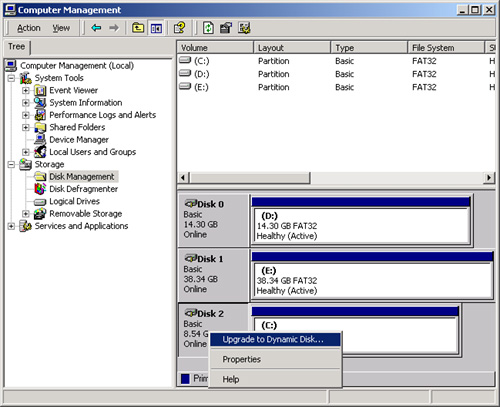The image size is (500, 407).
Task: Click the System Tools node icon
Action: pyautogui.click(x=26, y=78)
